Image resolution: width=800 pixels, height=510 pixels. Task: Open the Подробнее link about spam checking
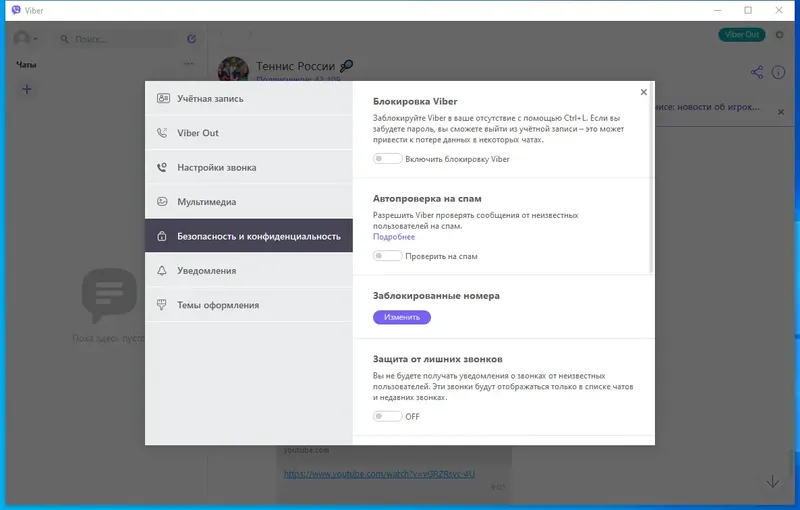point(394,237)
